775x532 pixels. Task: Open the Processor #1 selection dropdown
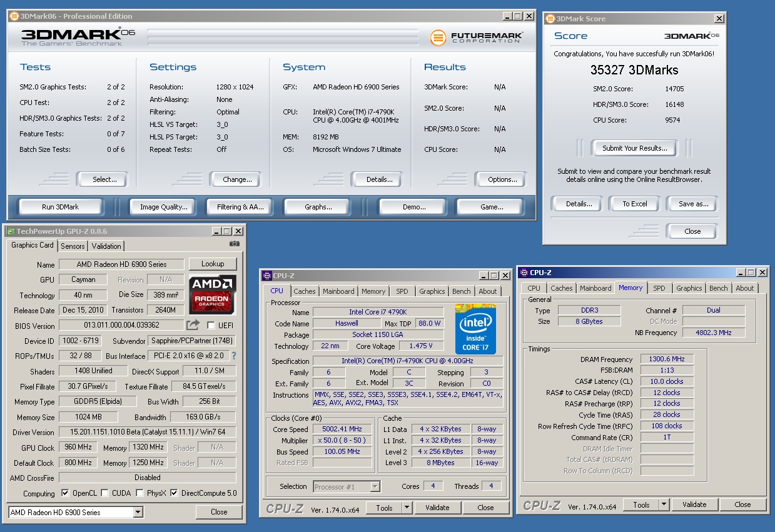click(x=375, y=486)
